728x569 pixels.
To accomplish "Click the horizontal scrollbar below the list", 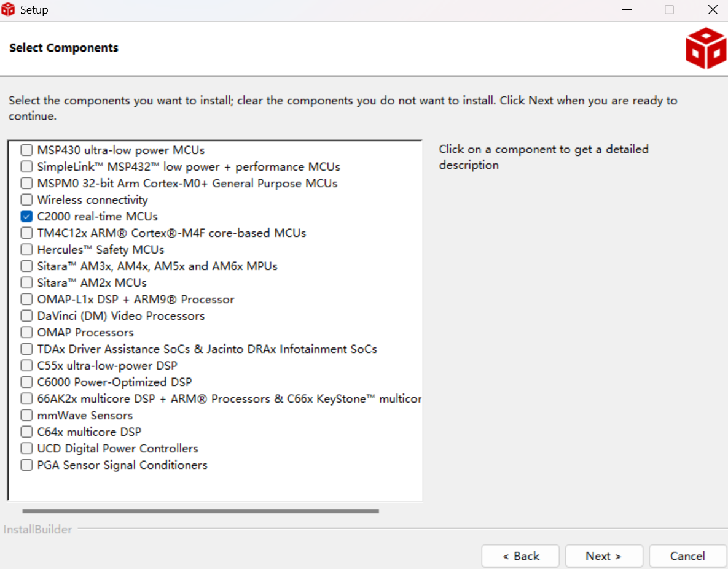I will pyautogui.click(x=200, y=510).
